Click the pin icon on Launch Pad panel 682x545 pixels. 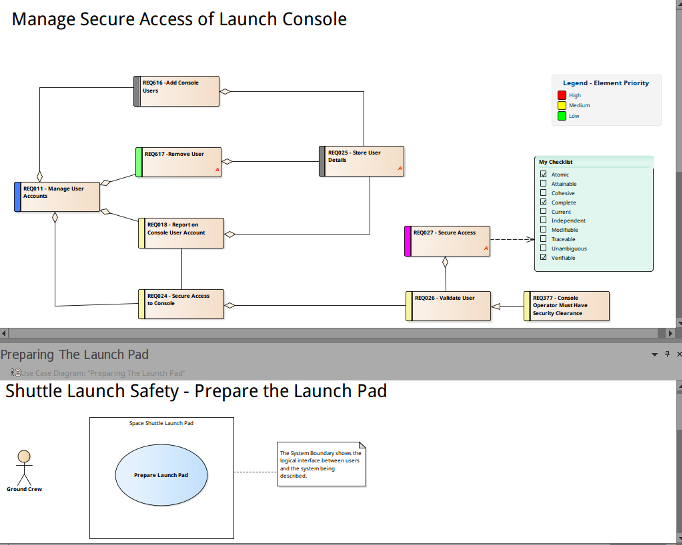(x=665, y=355)
